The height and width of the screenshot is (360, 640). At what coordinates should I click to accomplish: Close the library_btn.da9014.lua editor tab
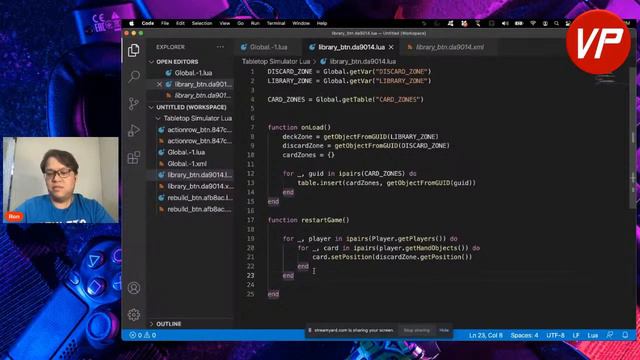[x=391, y=47]
